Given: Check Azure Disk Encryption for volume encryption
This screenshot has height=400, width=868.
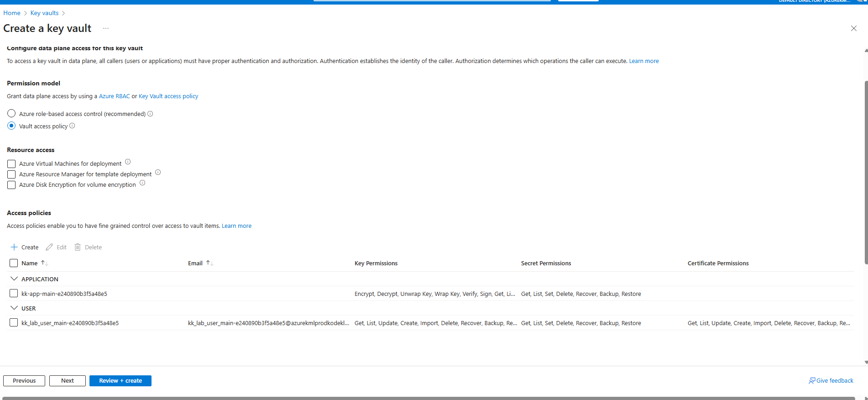Looking at the screenshot, I should (11, 185).
